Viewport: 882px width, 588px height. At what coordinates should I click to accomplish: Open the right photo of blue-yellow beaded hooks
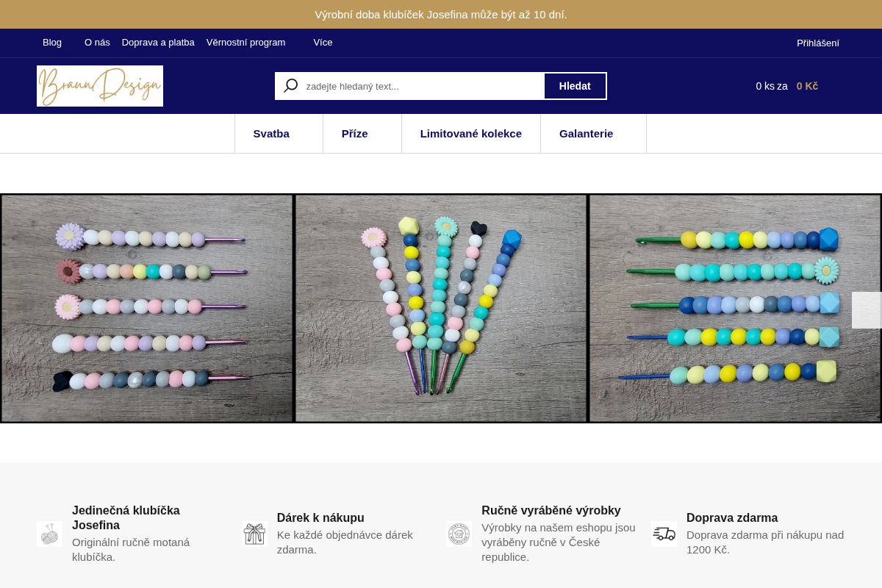735,308
